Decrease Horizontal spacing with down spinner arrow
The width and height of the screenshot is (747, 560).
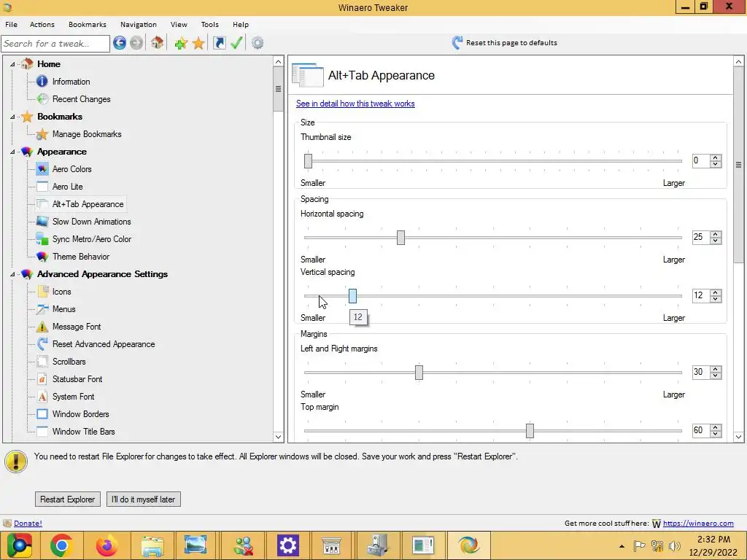715,241
